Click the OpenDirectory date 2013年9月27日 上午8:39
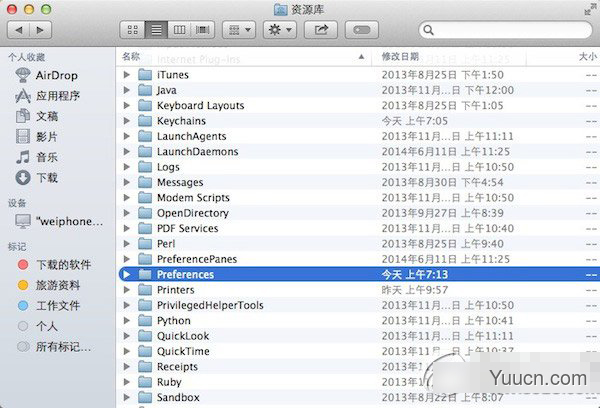The width and height of the screenshot is (600, 408). 442,213
